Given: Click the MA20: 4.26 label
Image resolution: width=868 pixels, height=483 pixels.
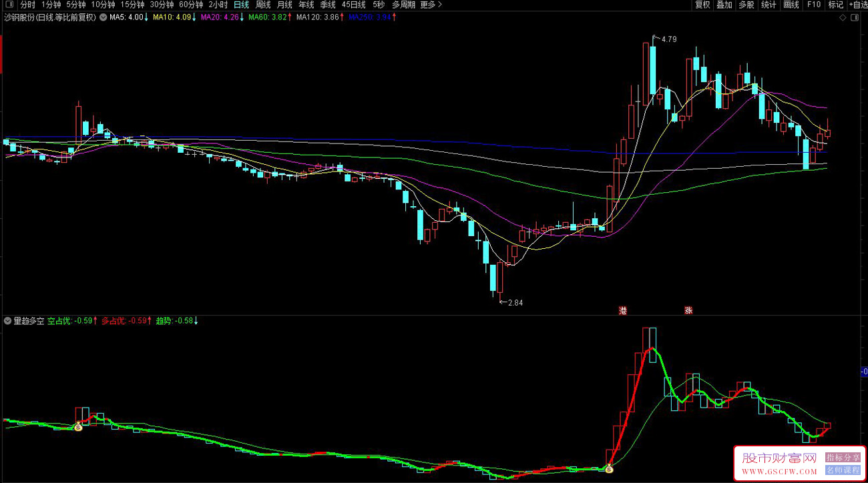Looking at the screenshot, I should pyautogui.click(x=220, y=17).
